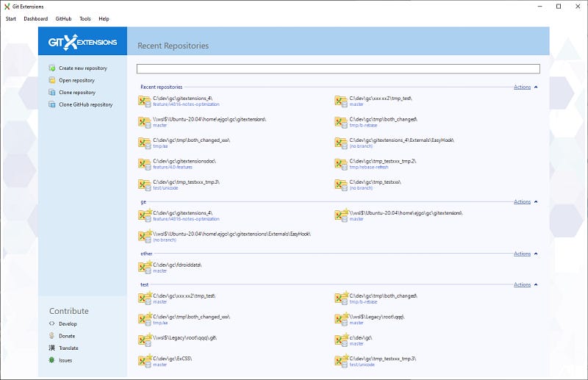Viewport: 588px width, 380px height.
Task: Collapse the Recent repositories group arrow
Action: click(536, 87)
